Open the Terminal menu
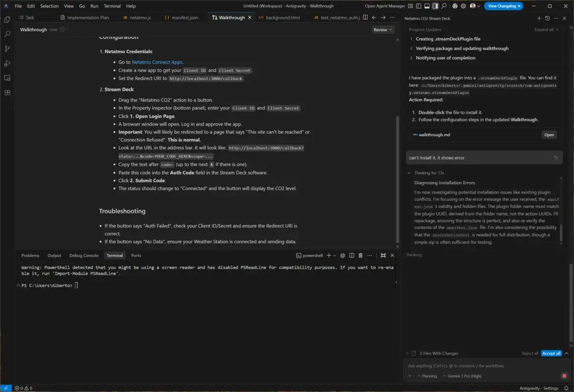The height and width of the screenshot is (392, 574). (x=112, y=5)
